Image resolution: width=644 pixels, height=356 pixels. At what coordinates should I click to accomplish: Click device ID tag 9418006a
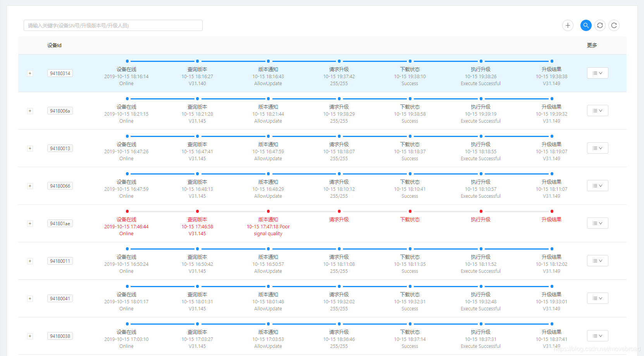(60, 111)
